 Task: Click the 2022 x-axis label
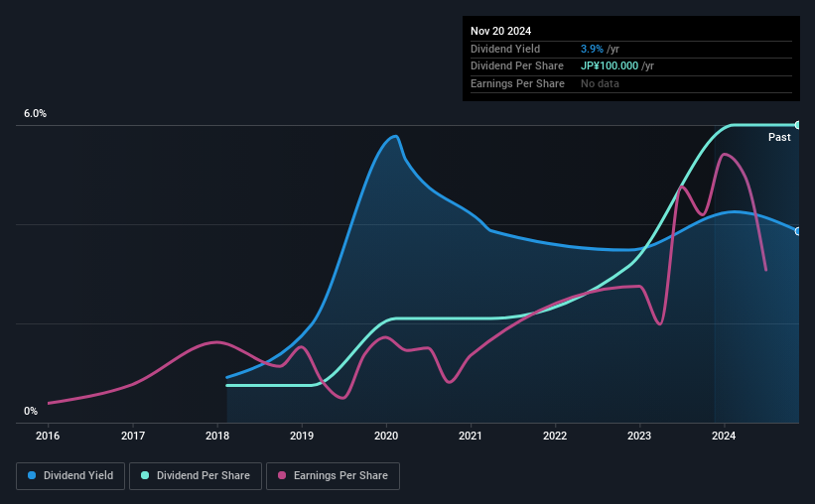click(x=555, y=436)
